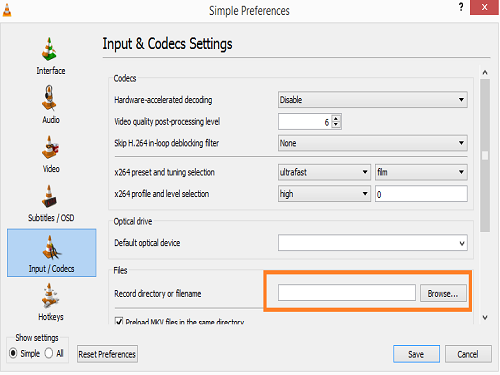Toggle Preload MKV files checkbox
This screenshot has width=500, height=375.
point(119,321)
